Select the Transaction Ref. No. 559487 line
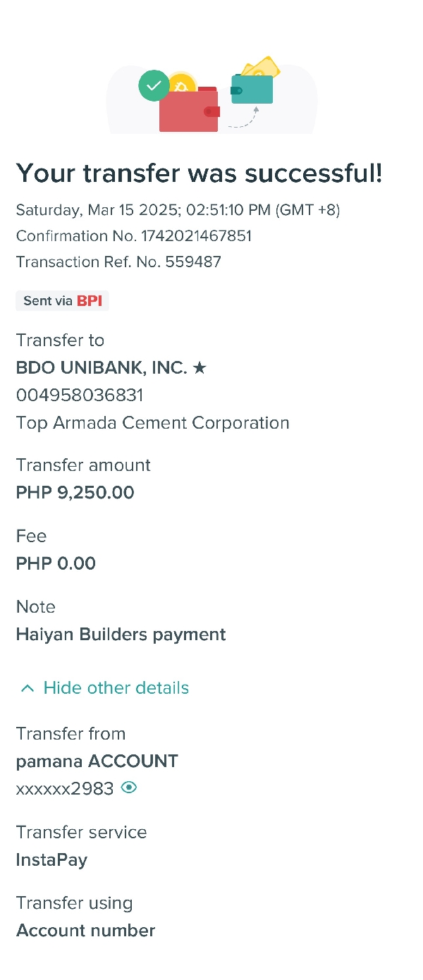This screenshot has height=980, width=423. tap(118, 262)
